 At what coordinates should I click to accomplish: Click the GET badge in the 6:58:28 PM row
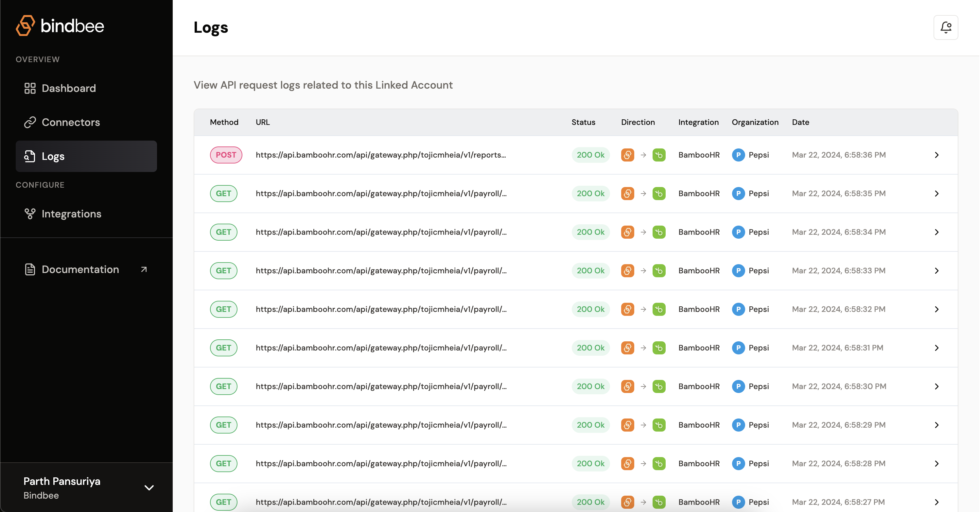[223, 463]
